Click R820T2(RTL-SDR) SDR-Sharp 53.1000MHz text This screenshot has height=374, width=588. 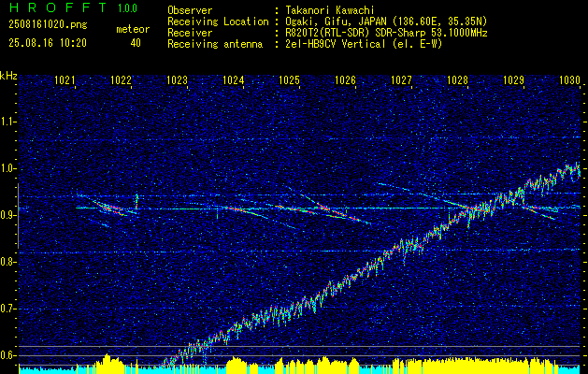[x=386, y=33]
